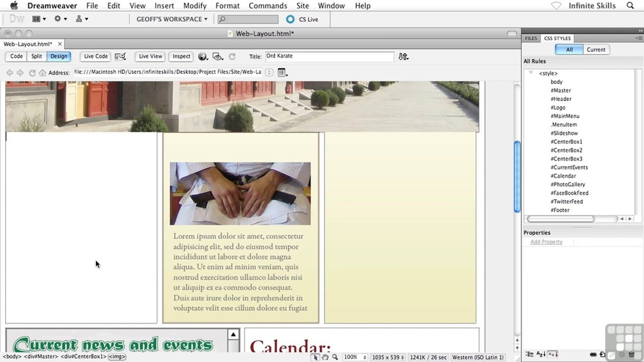Open the Visual Aids eye icon menu
Screen dimensions: 644x362
pos(218,56)
